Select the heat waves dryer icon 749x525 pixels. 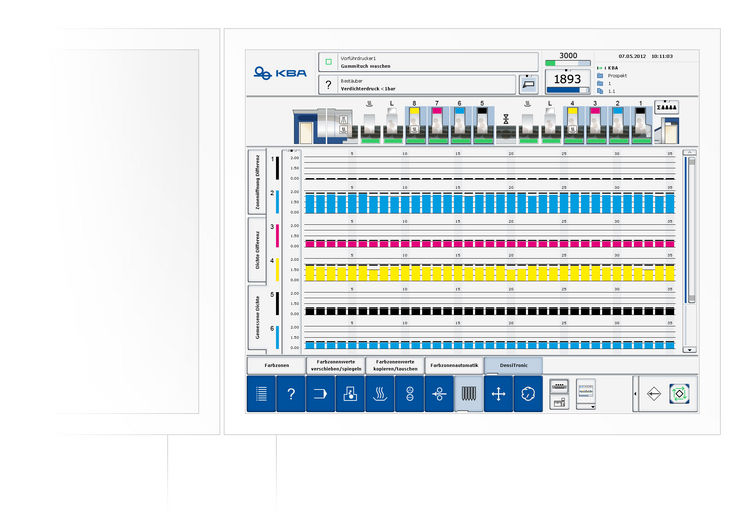tap(380, 394)
